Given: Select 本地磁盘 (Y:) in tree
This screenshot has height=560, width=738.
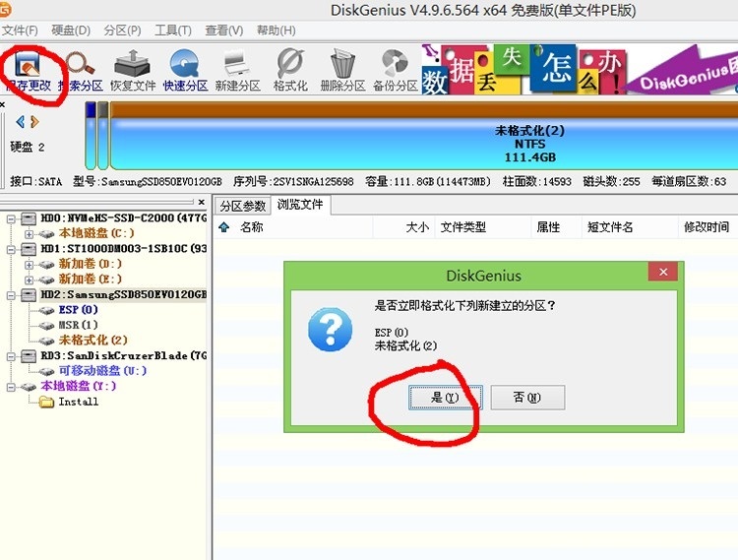Looking at the screenshot, I should tap(78, 387).
